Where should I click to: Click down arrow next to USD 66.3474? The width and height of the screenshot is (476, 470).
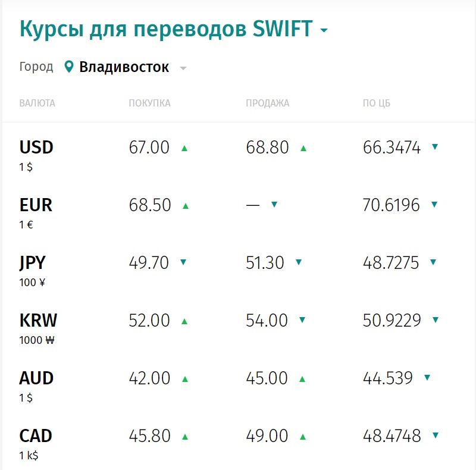pyautogui.click(x=435, y=146)
